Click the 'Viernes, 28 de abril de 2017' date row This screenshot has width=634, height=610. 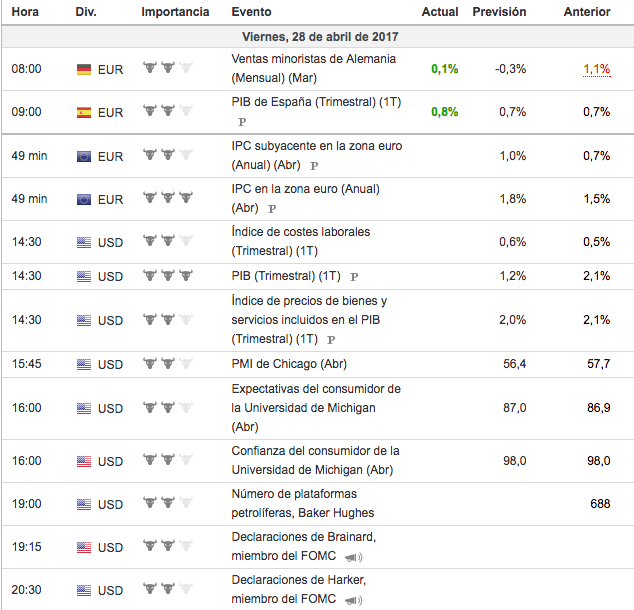click(317, 36)
